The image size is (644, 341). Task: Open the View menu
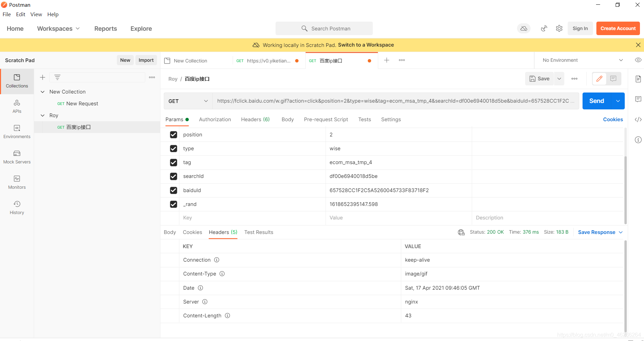[36, 14]
